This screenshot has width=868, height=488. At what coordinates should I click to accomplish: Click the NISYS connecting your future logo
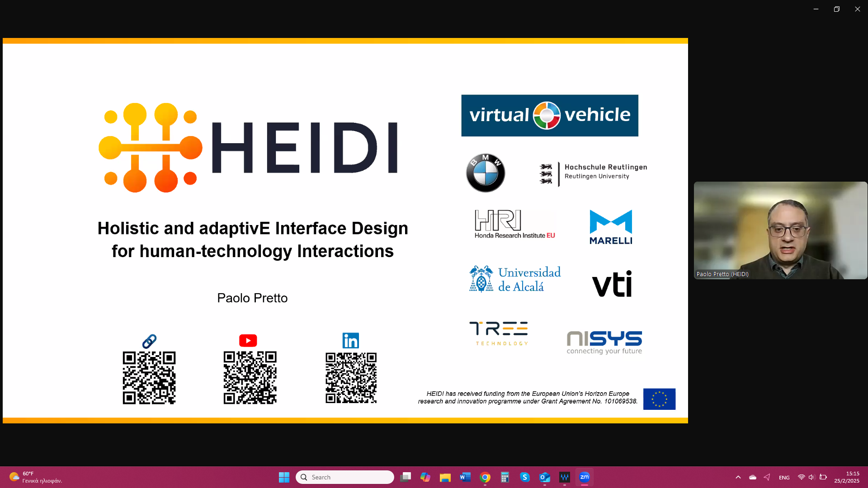tap(604, 342)
